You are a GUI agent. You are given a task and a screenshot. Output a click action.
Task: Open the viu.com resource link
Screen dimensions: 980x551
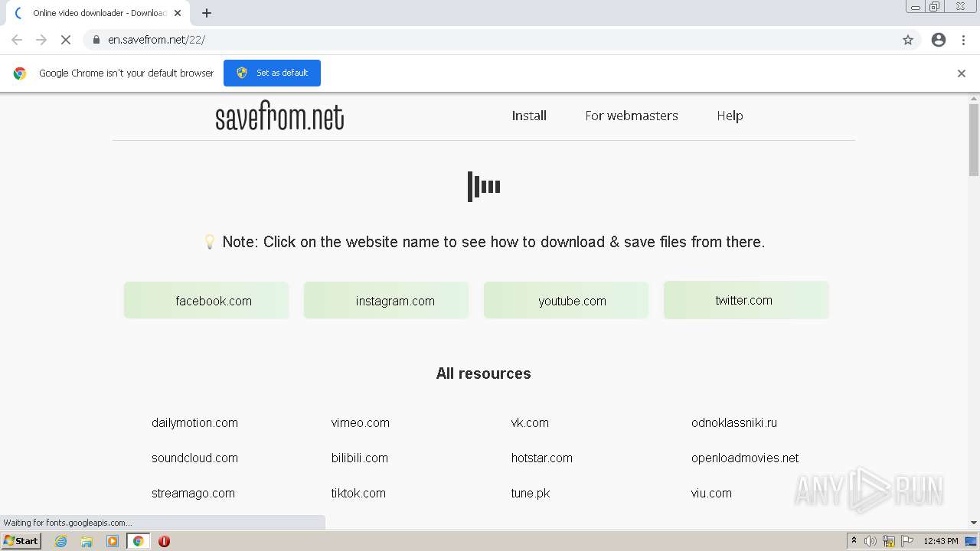click(x=711, y=493)
